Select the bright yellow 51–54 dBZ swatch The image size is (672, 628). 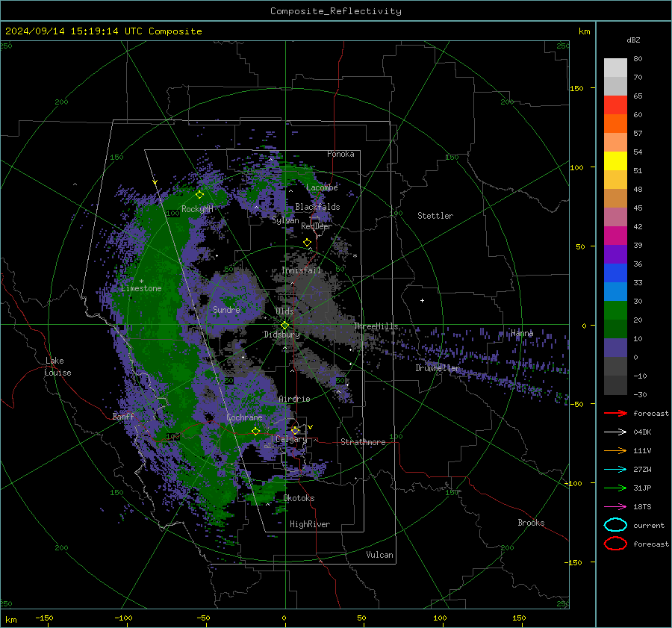pyautogui.click(x=615, y=161)
